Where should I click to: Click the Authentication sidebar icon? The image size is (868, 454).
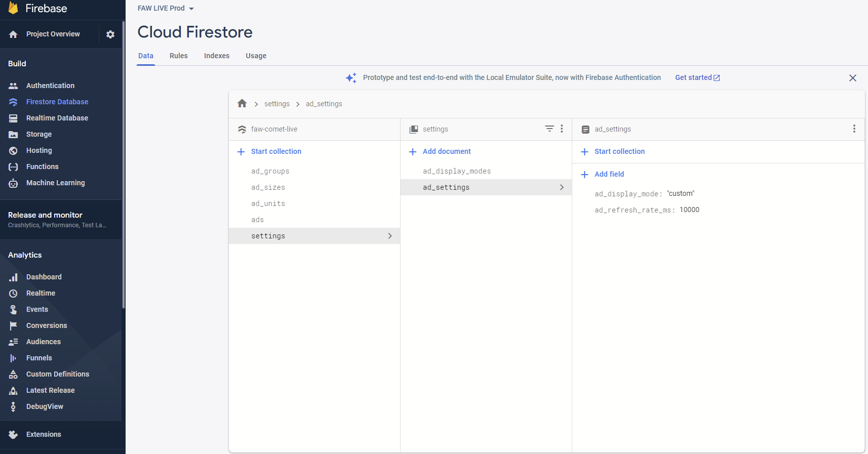13,86
